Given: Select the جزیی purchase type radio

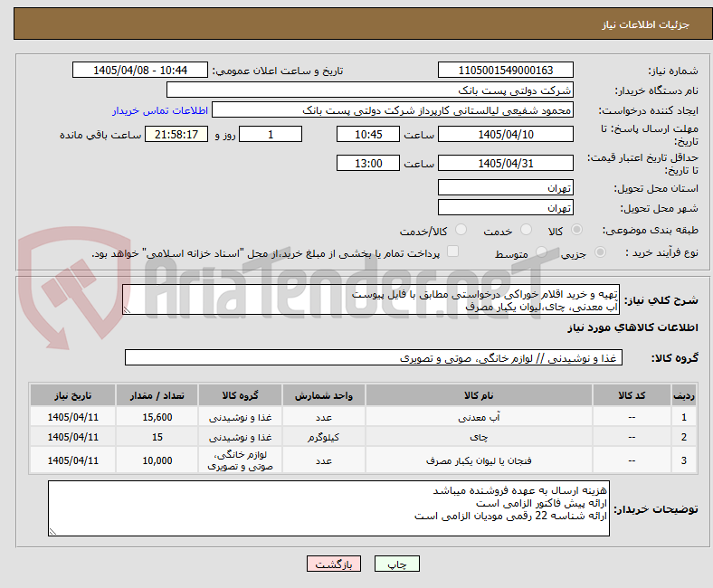Looking at the screenshot, I should [600, 251].
